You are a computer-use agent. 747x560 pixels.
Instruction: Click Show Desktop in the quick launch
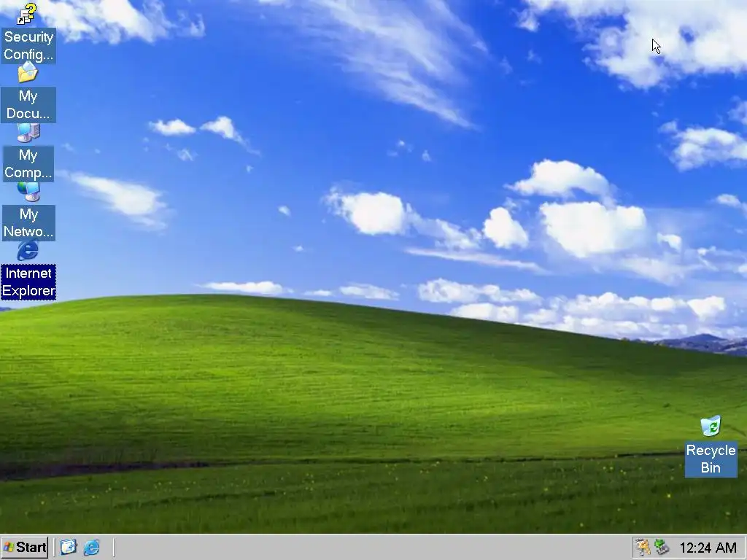(x=69, y=547)
